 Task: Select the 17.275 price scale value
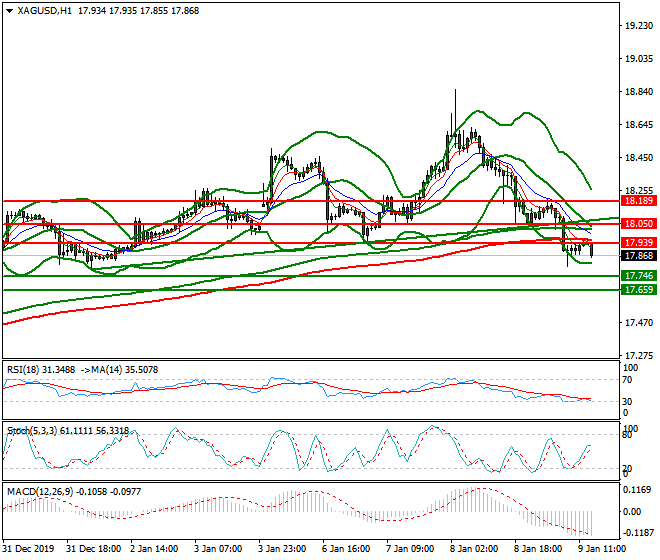(x=639, y=356)
